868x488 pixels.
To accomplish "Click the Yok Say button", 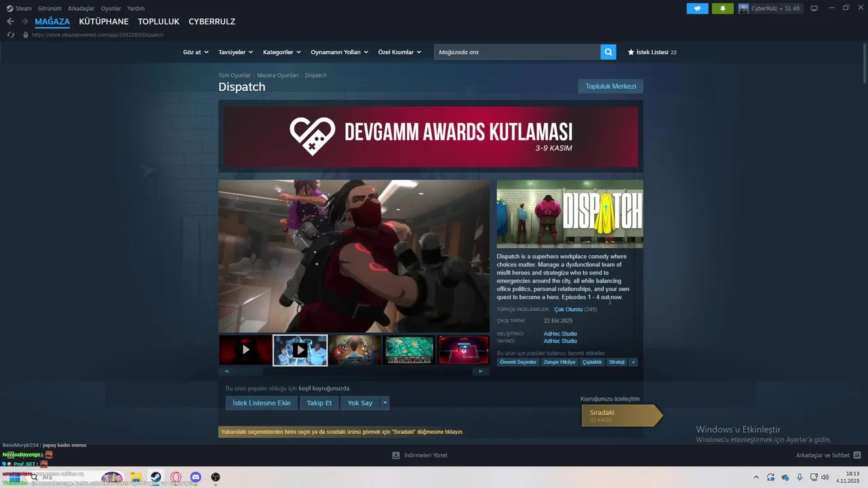I will [x=360, y=403].
